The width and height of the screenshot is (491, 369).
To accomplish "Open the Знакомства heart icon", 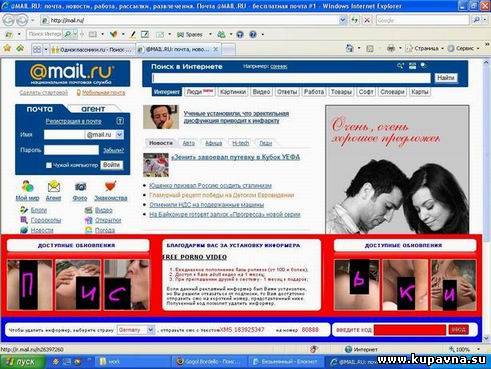I will [x=110, y=186].
